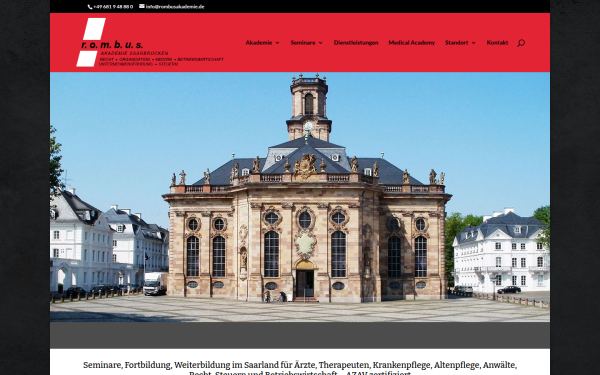This screenshot has width=600, height=375.
Task: Click the heading 'Seminare, Fortbildung, Weiterbildung im Saarland'
Action: point(300,369)
